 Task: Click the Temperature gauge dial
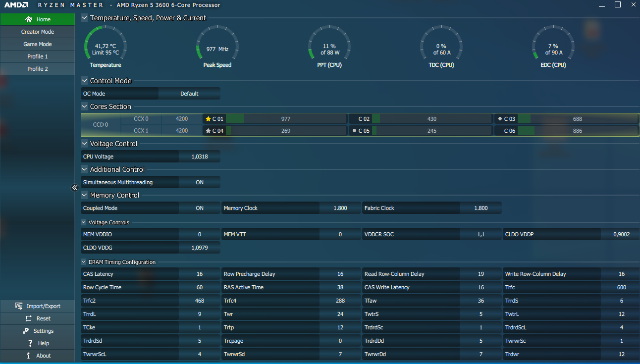point(106,47)
